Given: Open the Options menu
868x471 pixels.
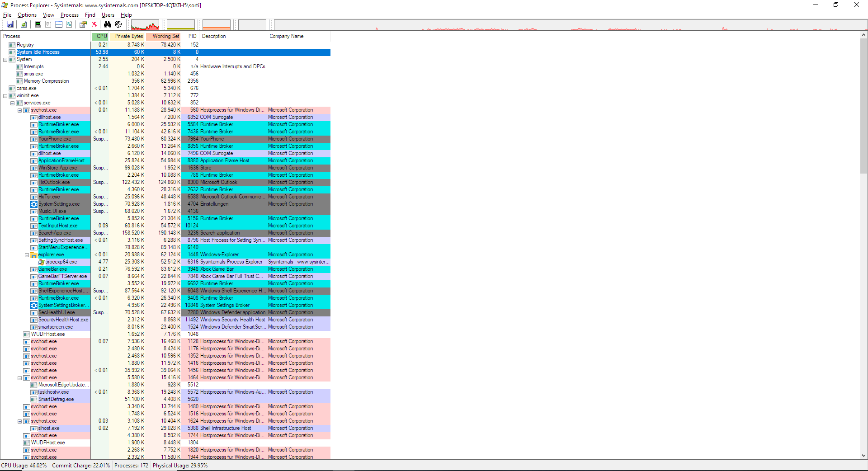Looking at the screenshot, I should point(27,15).
